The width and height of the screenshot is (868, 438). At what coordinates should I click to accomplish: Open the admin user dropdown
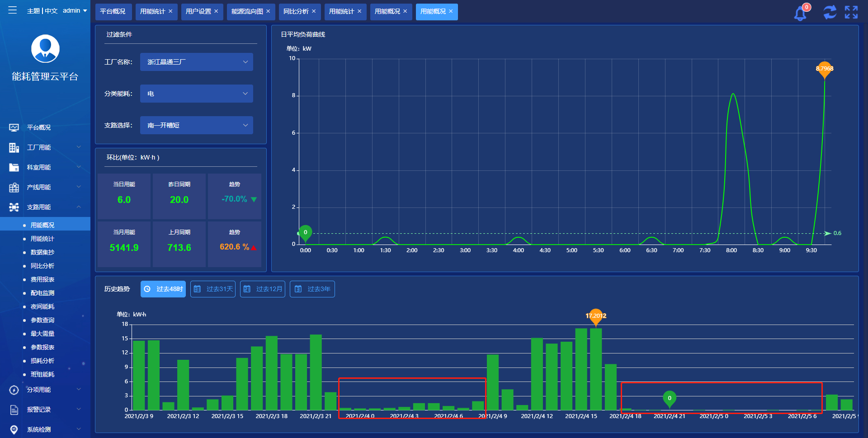(75, 10)
